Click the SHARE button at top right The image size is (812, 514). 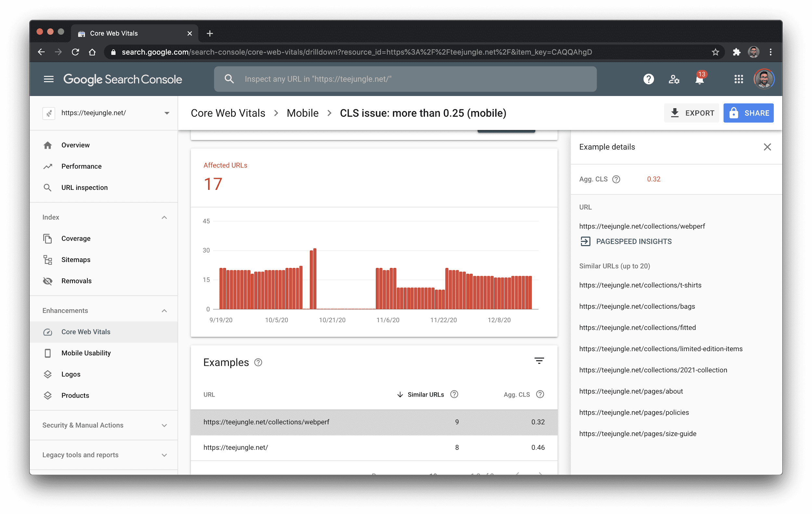[749, 113]
